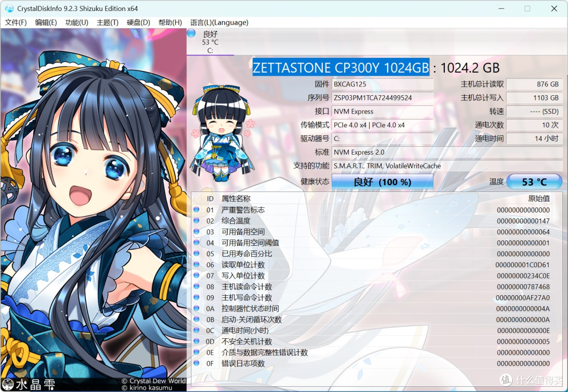Click raw value 00000000AF27A0

coord(522,298)
